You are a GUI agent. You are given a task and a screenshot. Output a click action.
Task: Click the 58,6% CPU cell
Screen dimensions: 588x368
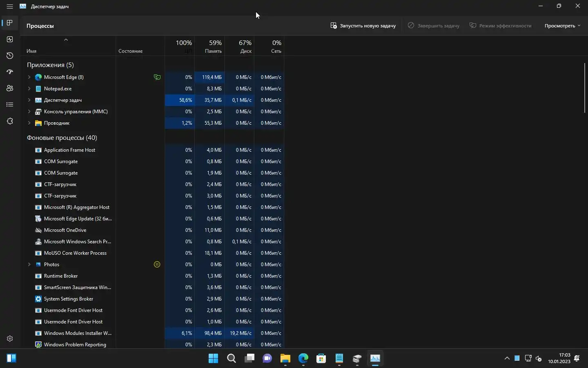click(180, 100)
